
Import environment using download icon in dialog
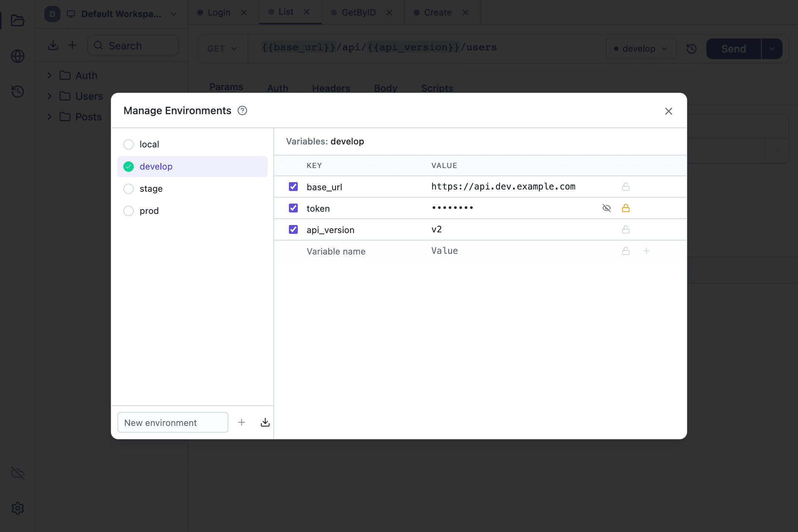(265, 422)
